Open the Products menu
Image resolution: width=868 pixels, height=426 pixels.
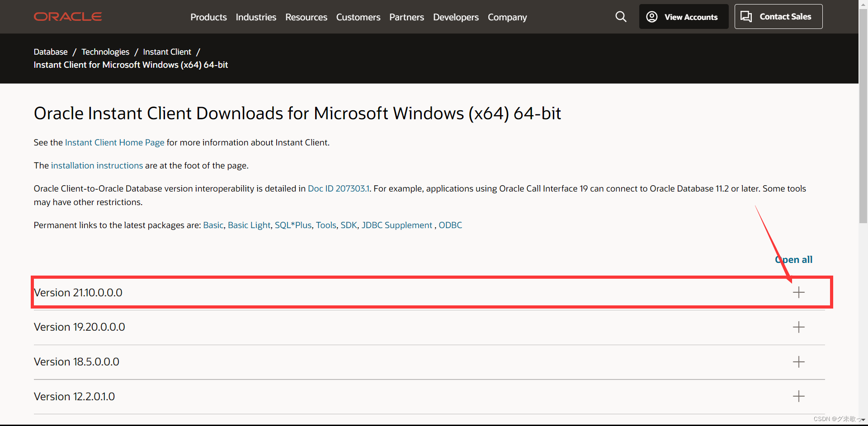pos(208,17)
